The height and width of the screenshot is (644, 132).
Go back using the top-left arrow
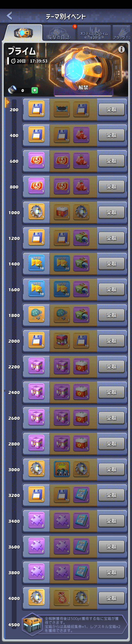click(9, 16)
